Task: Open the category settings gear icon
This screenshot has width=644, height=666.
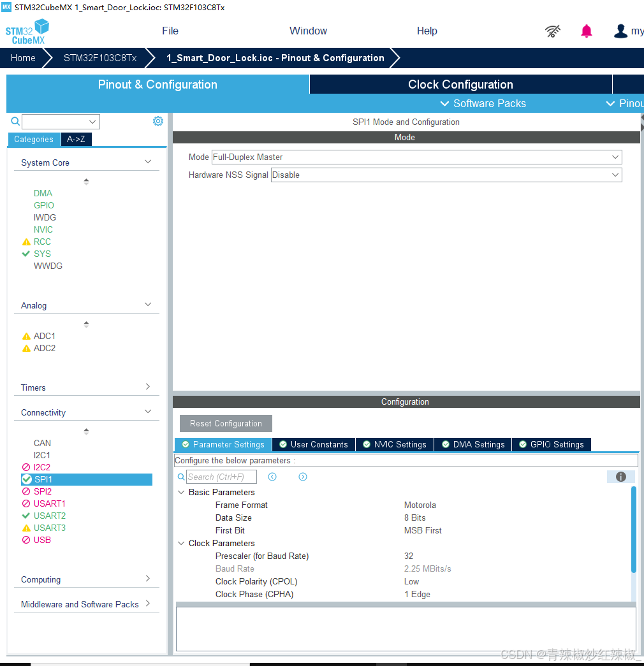Action: [157, 121]
